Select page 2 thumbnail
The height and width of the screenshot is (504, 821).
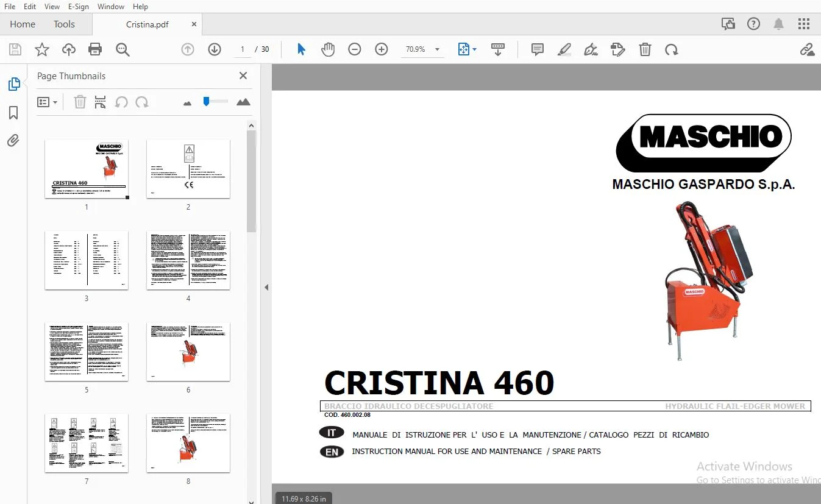[x=188, y=169]
